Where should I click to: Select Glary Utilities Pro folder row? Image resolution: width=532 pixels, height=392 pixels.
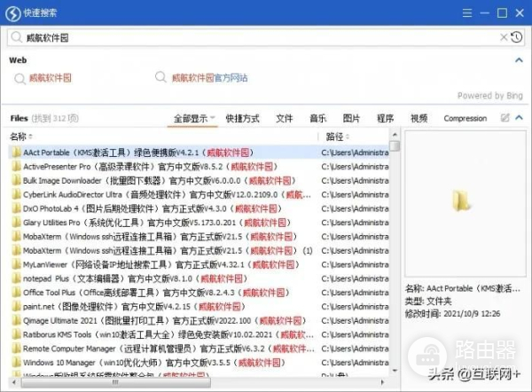point(199,223)
